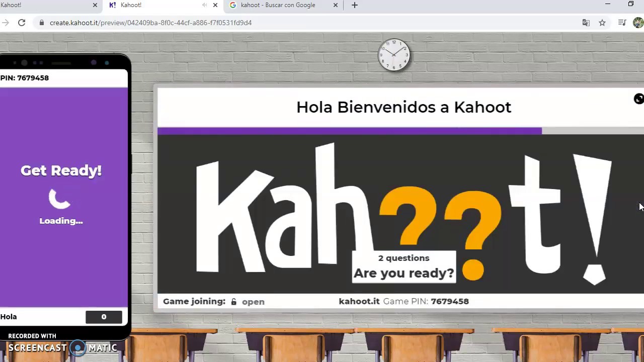This screenshot has height=362, width=644.
Task: Click the 'Hola Bienvenidos a Kahoot' title
Action: click(x=404, y=107)
